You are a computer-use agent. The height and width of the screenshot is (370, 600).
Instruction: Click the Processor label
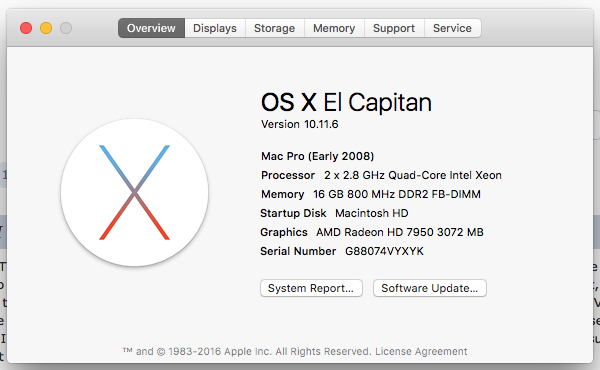pyautogui.click(x=288, y=175)
